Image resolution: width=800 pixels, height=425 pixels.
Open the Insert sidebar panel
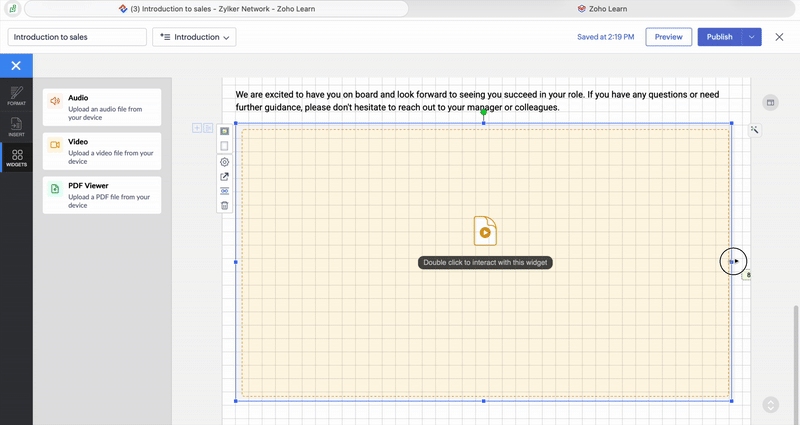click(16, 126)
